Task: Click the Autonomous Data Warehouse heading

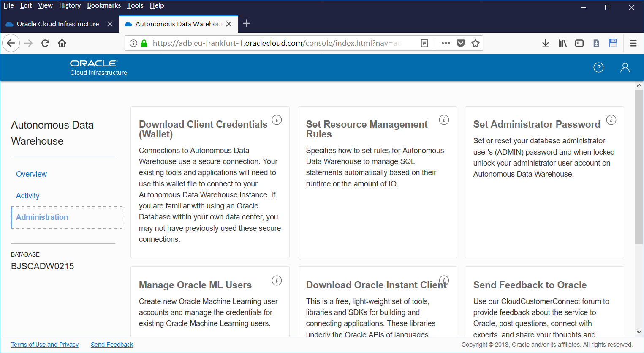Action: (52, 133)
